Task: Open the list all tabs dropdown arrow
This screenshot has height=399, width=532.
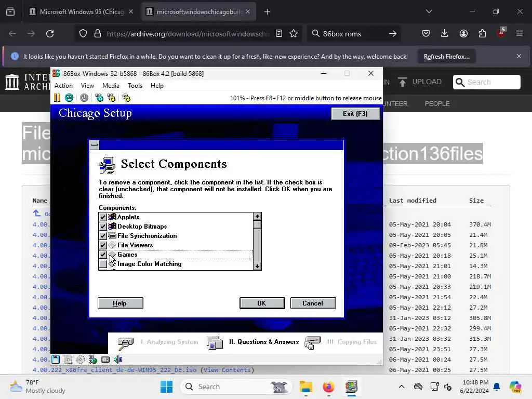Action: (429, 11)
